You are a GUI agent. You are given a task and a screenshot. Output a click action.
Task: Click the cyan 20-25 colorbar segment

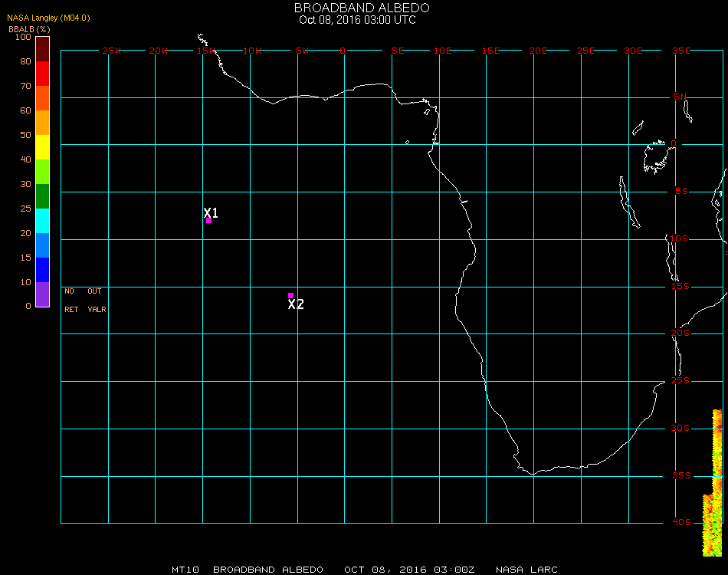point(42,221)
